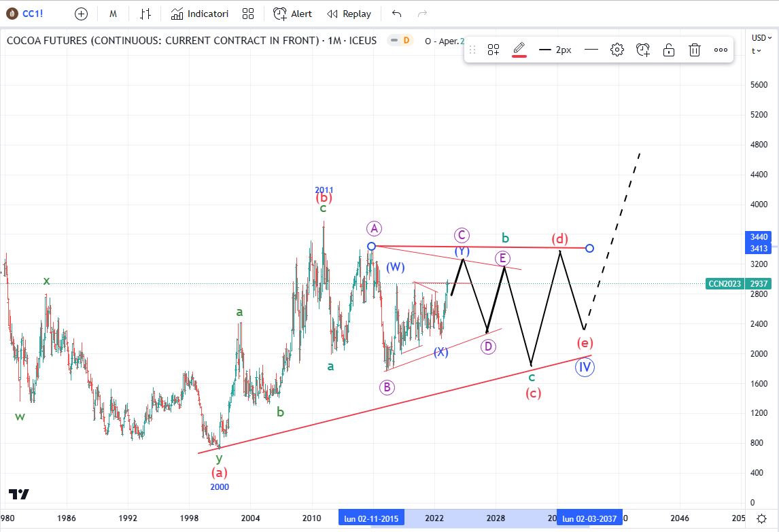The width and height of the screenshot is (779, 532).
Task: Click the compare or add symbol plus icon
Action: tap(81, 14)
